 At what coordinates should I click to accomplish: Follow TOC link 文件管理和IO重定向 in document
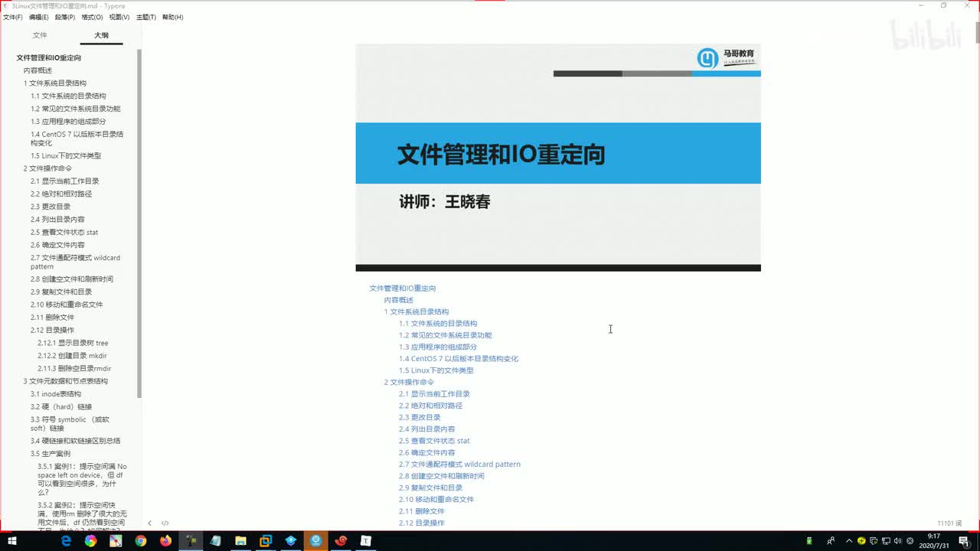(x=403, y=289)
